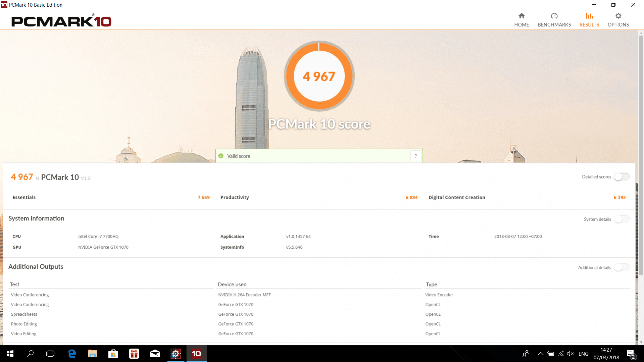Click the NVIDIA GeForce GTX 1070 GPU value
Viewport: 644px width, 362px height.
[103, 247]
